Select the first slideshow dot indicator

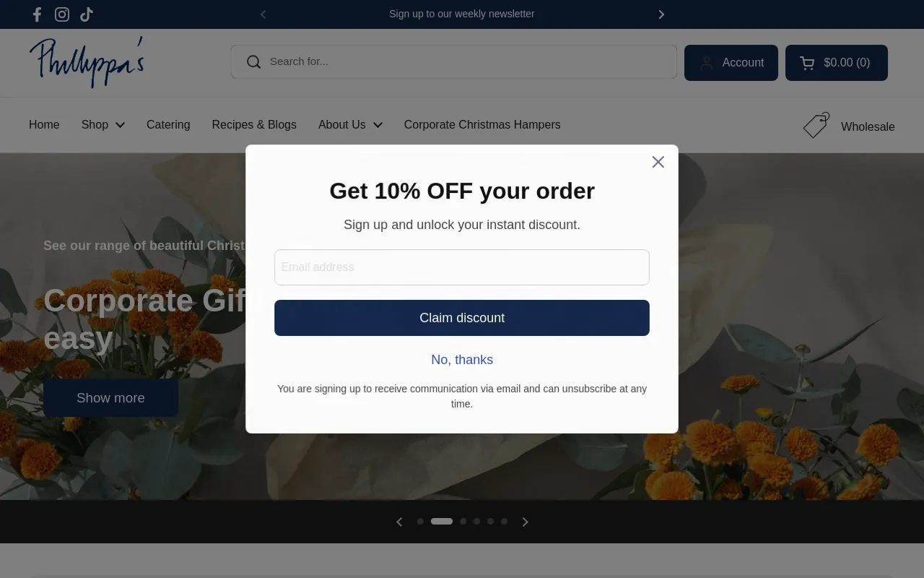[x=420, y=522]
